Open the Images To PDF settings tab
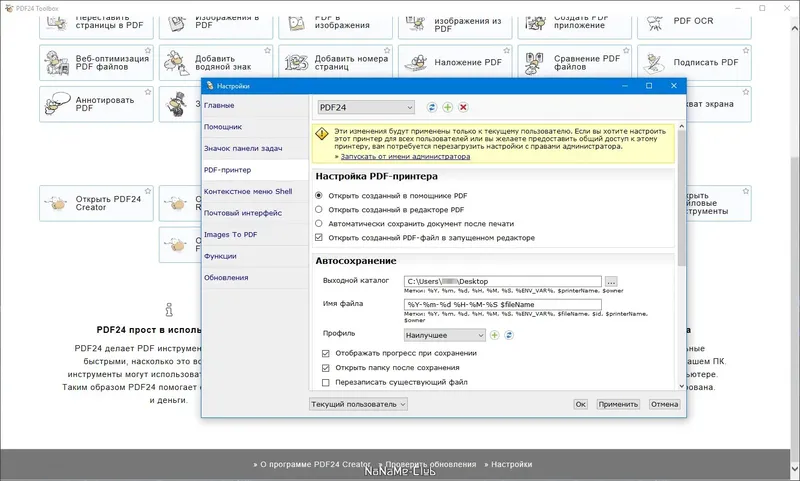Image resolution: width=800 pixels, height=481 pixels. coord(255,234)
